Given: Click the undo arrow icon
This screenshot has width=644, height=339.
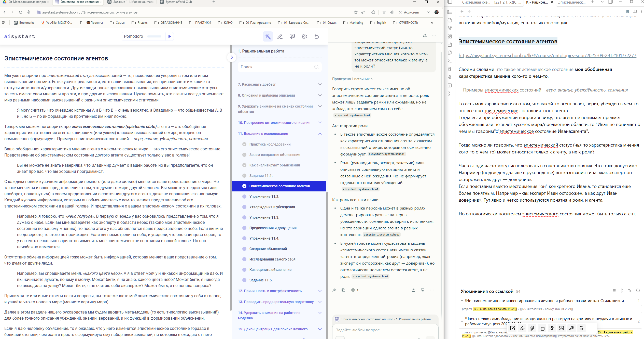Looking at the screenshot, I should coord(316,36).
